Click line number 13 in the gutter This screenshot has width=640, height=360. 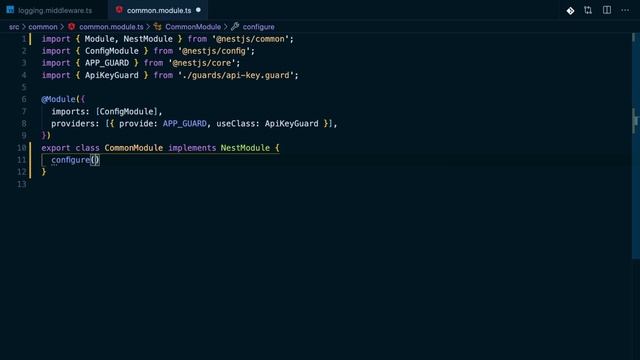(22, 184)
